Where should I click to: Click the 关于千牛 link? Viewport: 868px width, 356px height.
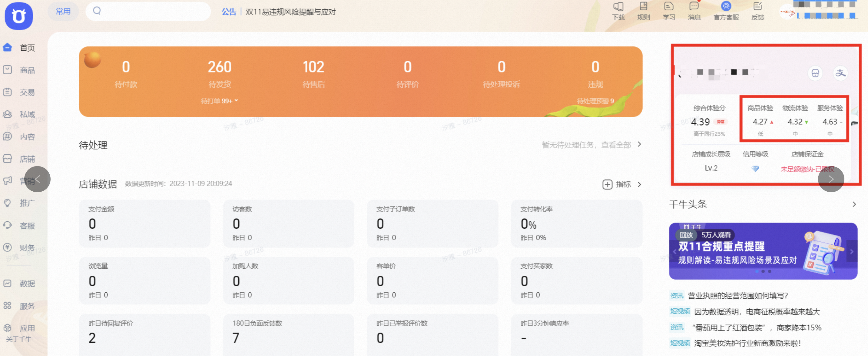pos(18,339)
